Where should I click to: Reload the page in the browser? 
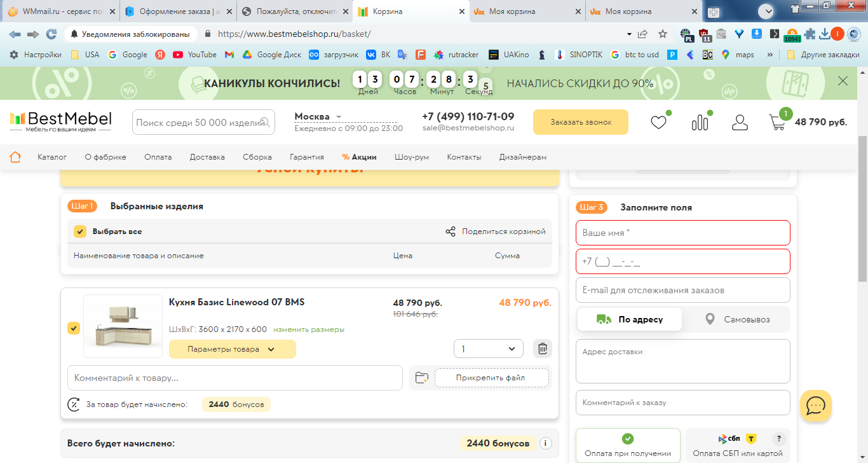pyautogui.click(x=51, y=34)
